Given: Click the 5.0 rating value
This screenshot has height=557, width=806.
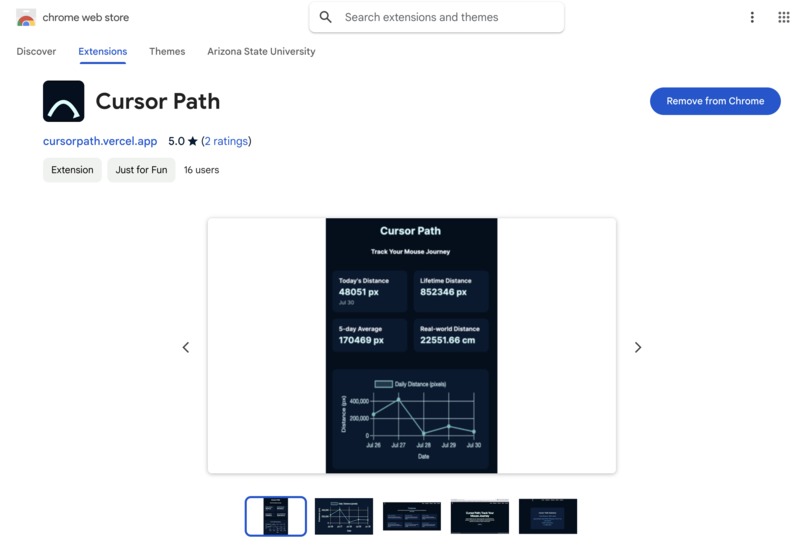Looking at the screenshot, I should click(x=176, y=141).
